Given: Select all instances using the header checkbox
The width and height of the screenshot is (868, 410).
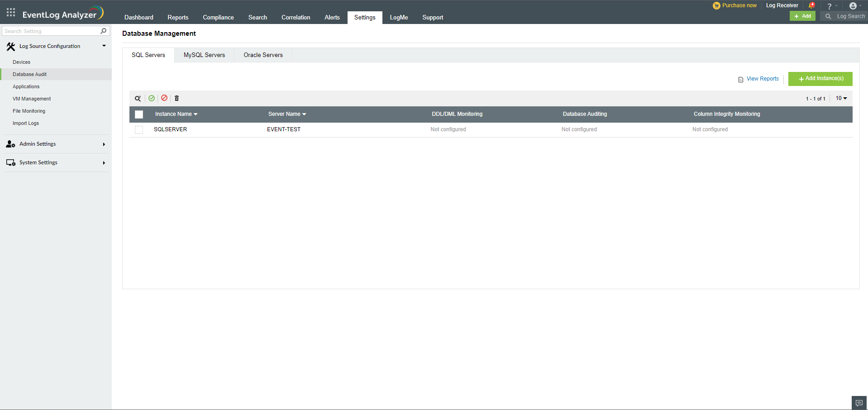Looking at the screenshot, I should tap(139, 114).
